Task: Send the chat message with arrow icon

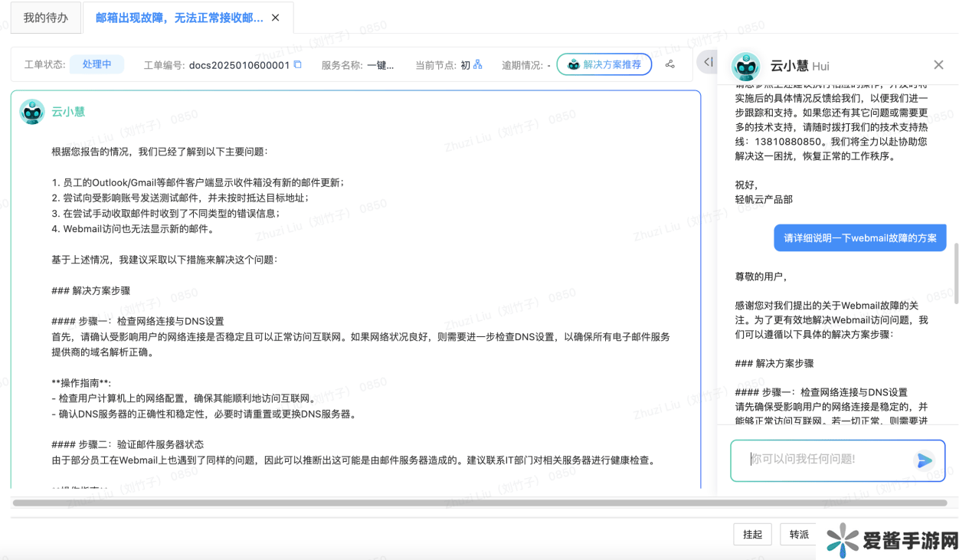Action: point(925,460)
